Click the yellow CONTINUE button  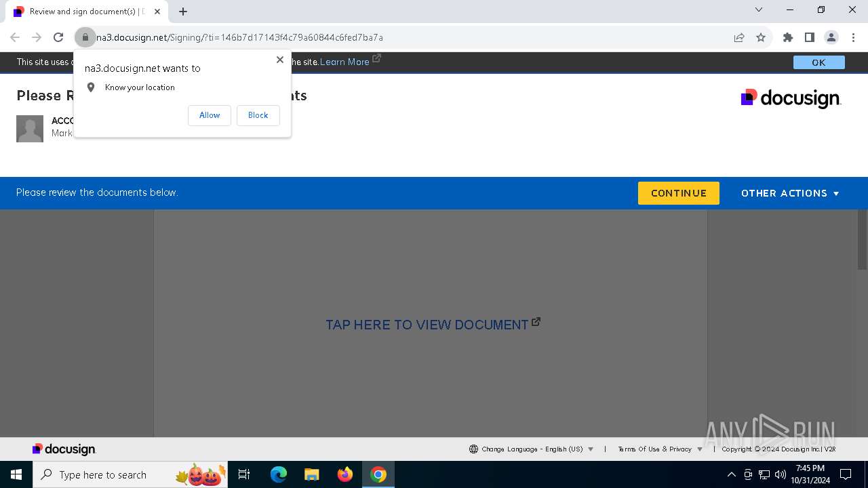coord(678,193)
